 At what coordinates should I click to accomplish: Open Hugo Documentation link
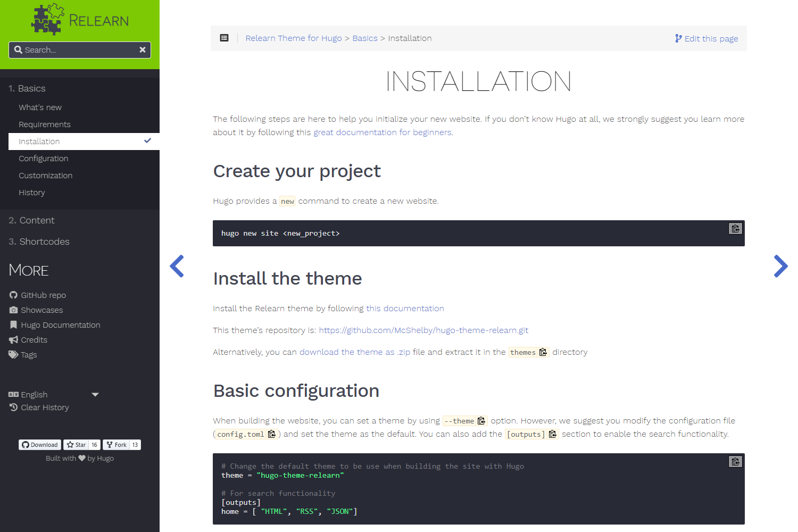55,325
